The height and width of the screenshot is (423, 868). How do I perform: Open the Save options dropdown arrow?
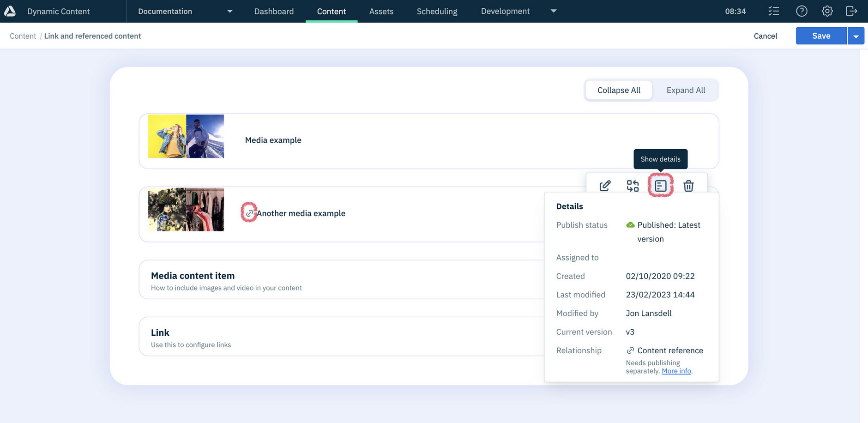point(856,36)
